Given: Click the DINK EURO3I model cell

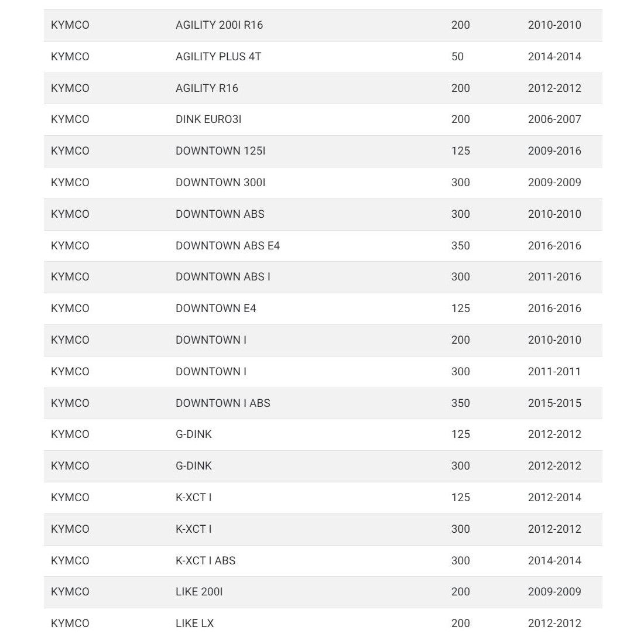Looking at the screenshot, I should click(x=208, y=119).
